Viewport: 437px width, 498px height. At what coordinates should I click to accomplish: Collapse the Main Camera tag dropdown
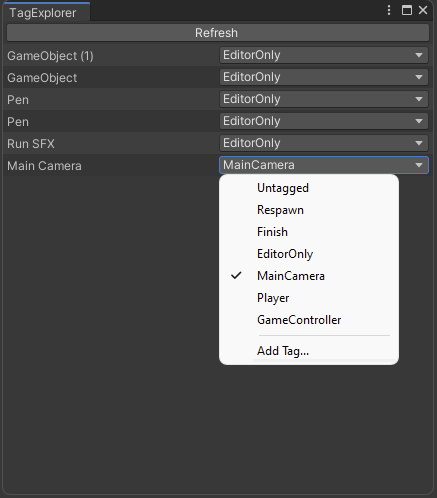[324, 165]
